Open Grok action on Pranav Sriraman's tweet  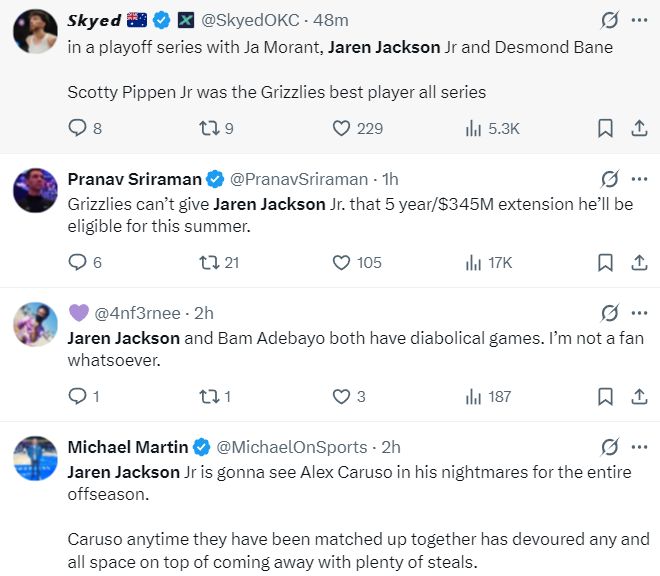point(608,179)
